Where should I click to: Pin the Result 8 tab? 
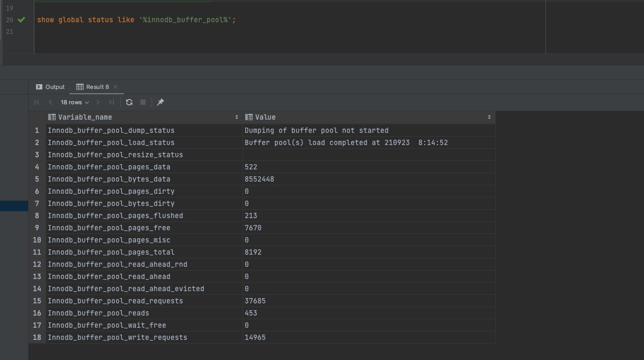160,102
